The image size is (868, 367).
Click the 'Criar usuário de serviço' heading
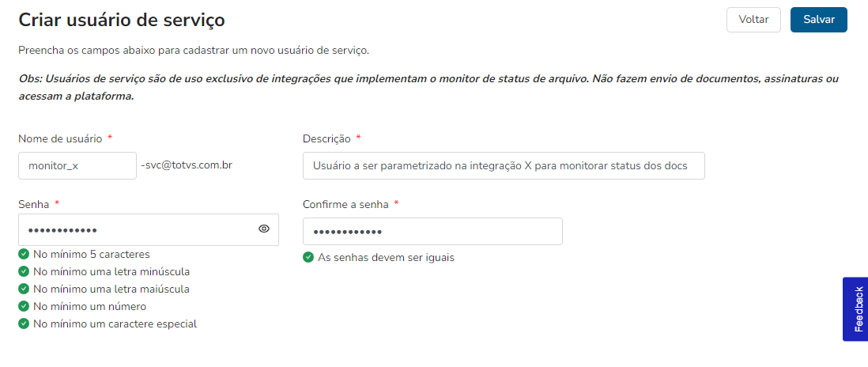click(121, 20)
